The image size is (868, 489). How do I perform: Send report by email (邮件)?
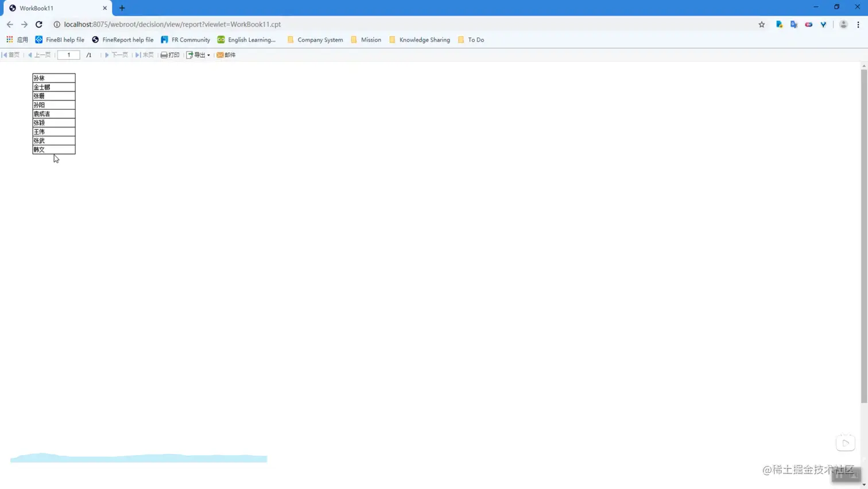click(226, 55)
